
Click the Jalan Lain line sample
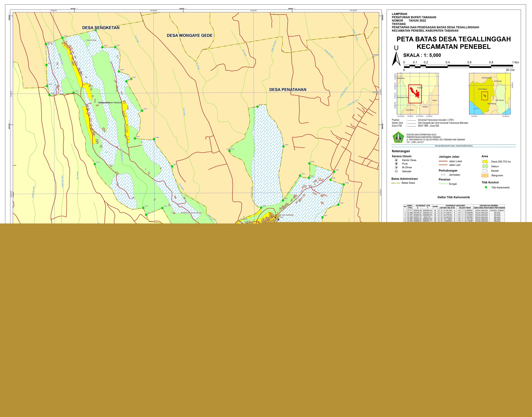tap(443, 165)
